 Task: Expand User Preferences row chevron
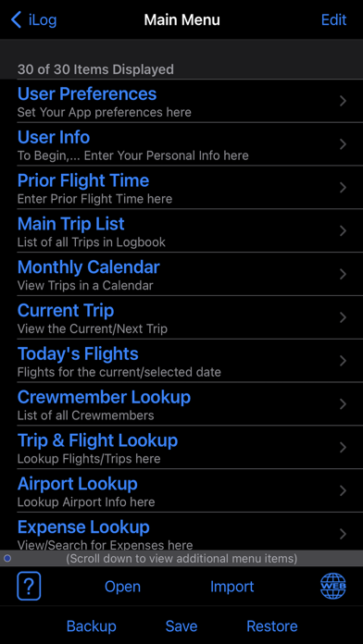pos(343,101)
